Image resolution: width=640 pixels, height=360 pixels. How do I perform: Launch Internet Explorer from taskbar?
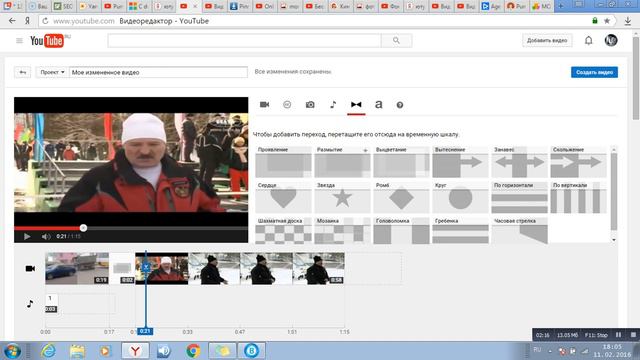pyautogui.click(x=48, y=351)
